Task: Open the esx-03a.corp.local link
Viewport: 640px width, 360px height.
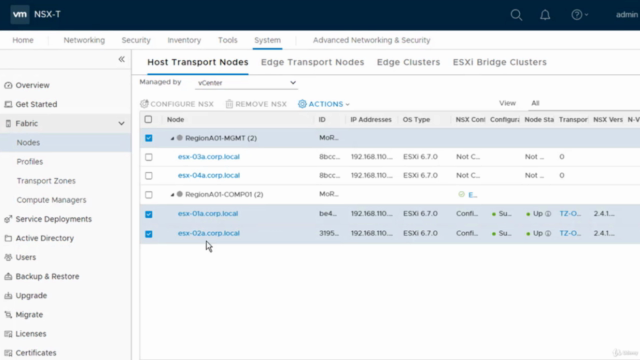Action: [x=209, y=157]
